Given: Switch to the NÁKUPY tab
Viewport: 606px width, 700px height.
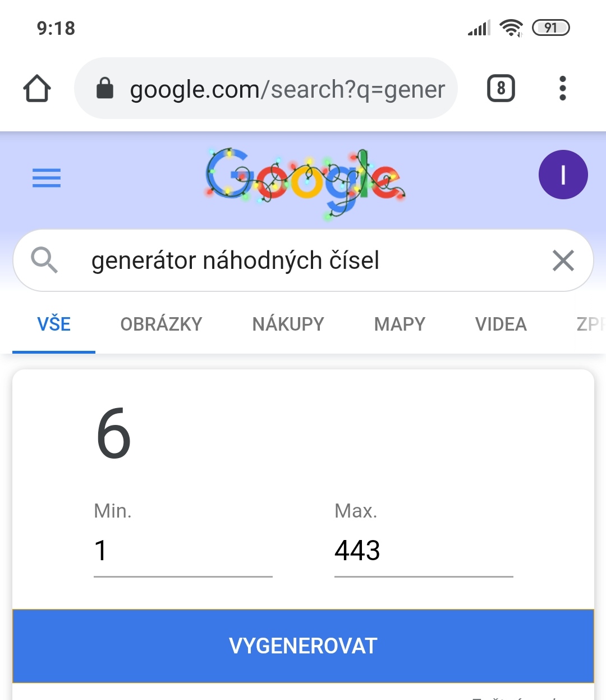Looking at the screenshot, I should point(288,324).
